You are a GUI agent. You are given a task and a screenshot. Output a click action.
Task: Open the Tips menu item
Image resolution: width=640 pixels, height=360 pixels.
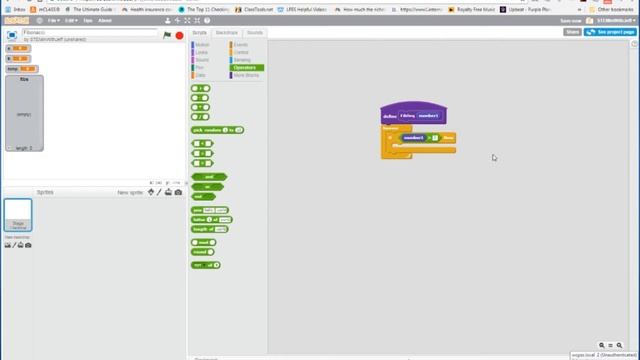point(88,20)
